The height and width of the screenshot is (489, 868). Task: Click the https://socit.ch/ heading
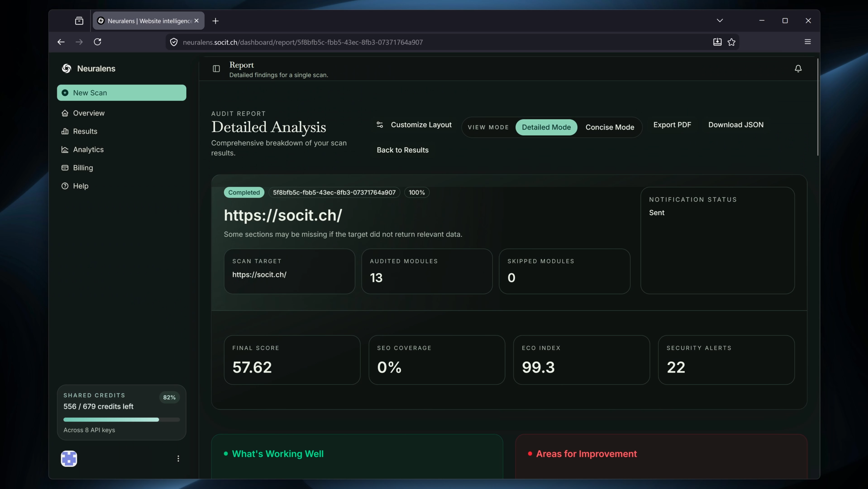[283, 215]
